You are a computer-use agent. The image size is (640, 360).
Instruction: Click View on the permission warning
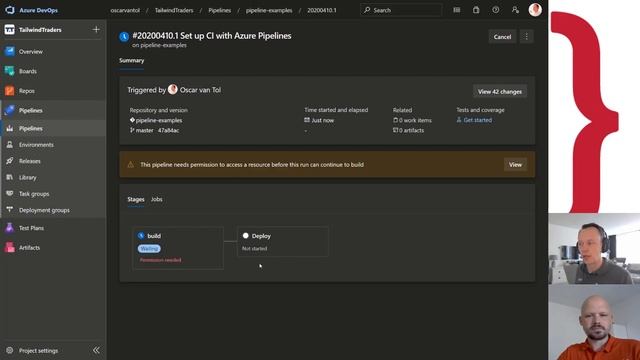pyautogui.click(x=515, y=164)
